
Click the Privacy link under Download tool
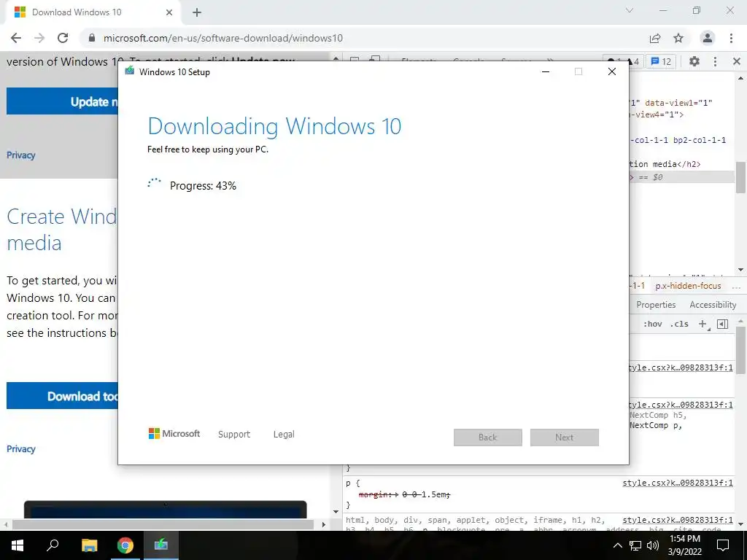(x=21, y=449)
